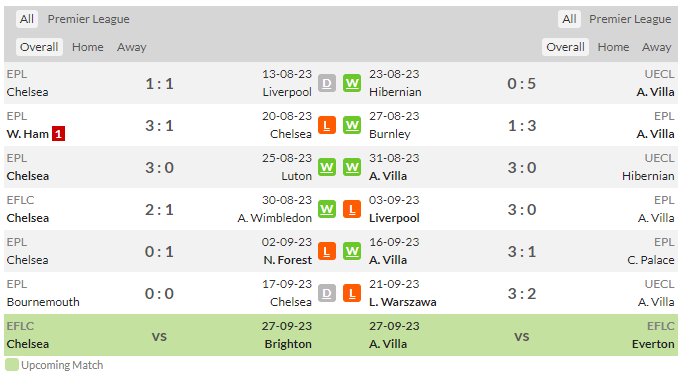Click the green Upcoming Match legend swatch
Screen dimensions: 682x384
pyautogui.click(x=12, y=365)
